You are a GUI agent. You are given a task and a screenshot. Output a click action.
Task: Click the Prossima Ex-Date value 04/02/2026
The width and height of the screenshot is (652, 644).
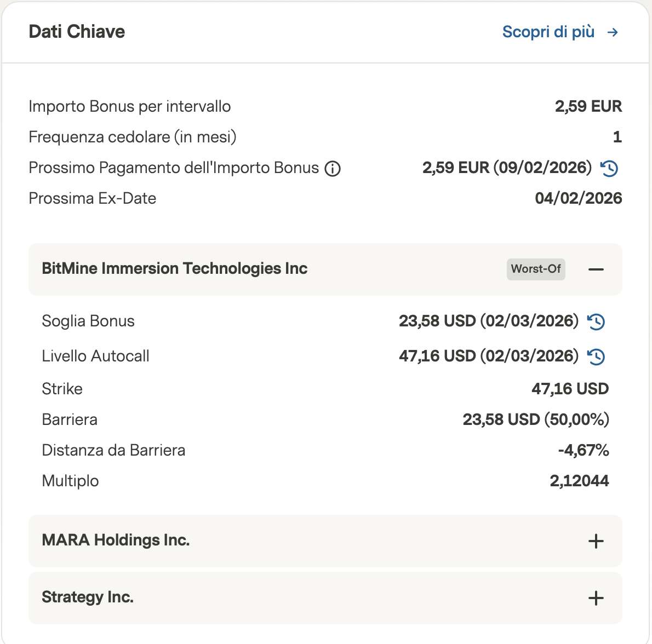578,198
